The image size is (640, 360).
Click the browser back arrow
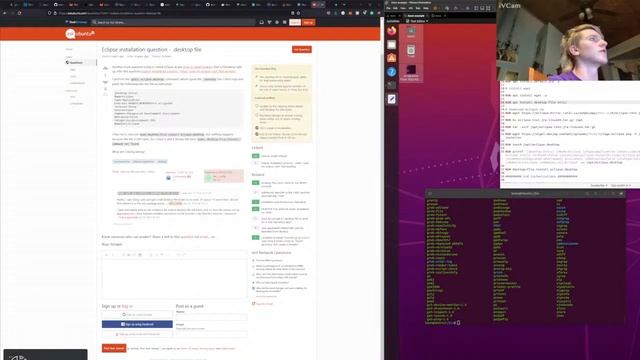point(5,13)
